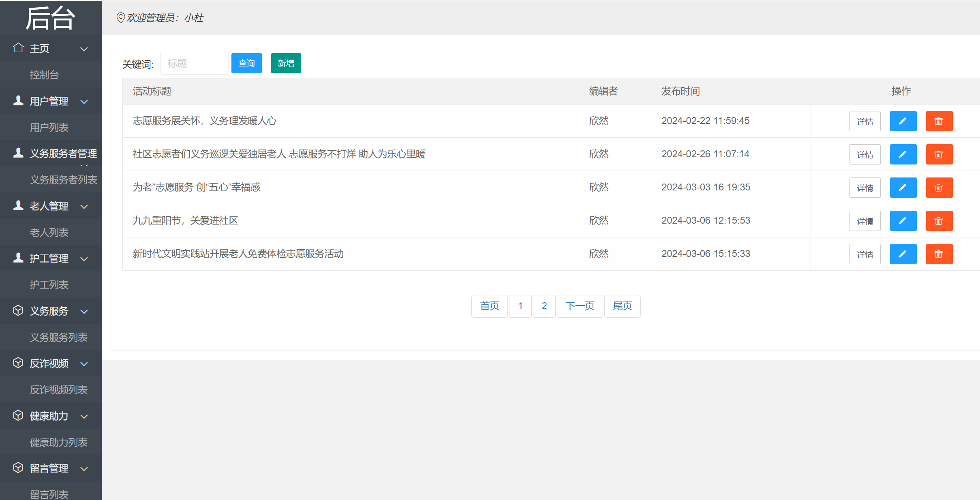Select page 2 in pagination
Image resolution: width=980 pixels, height=500 pixels.
544,306
